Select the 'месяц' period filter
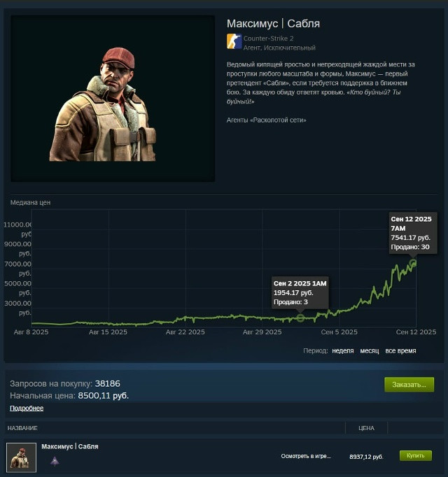This screenshot has width=448, height=477. pyautogui.click(x=370, y=350)
